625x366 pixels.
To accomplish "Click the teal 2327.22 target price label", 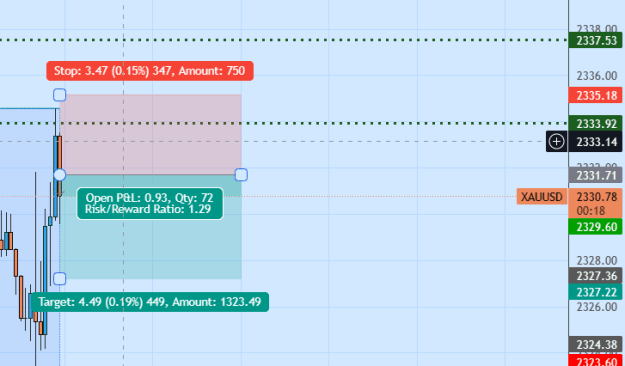I will (596, 292).
